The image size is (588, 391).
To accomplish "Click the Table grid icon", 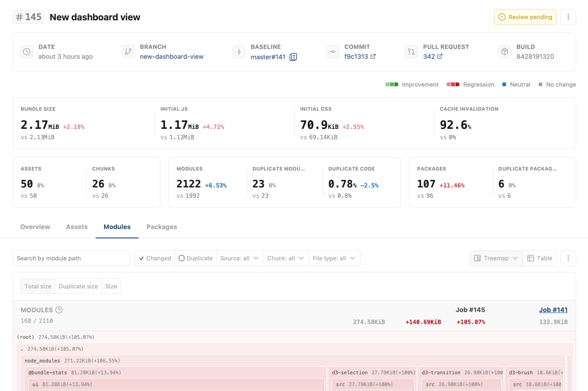I will tap(530, 258).
